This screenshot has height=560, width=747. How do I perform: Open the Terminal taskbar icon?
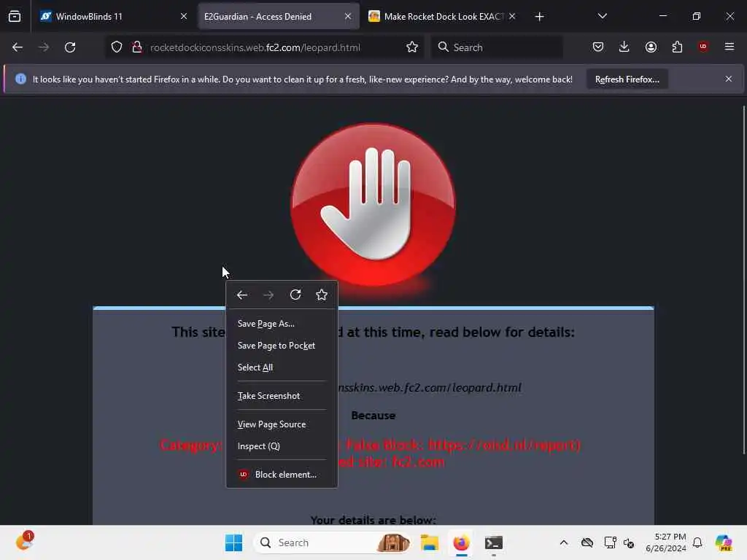pyautogui.click(x=494, y=542)
